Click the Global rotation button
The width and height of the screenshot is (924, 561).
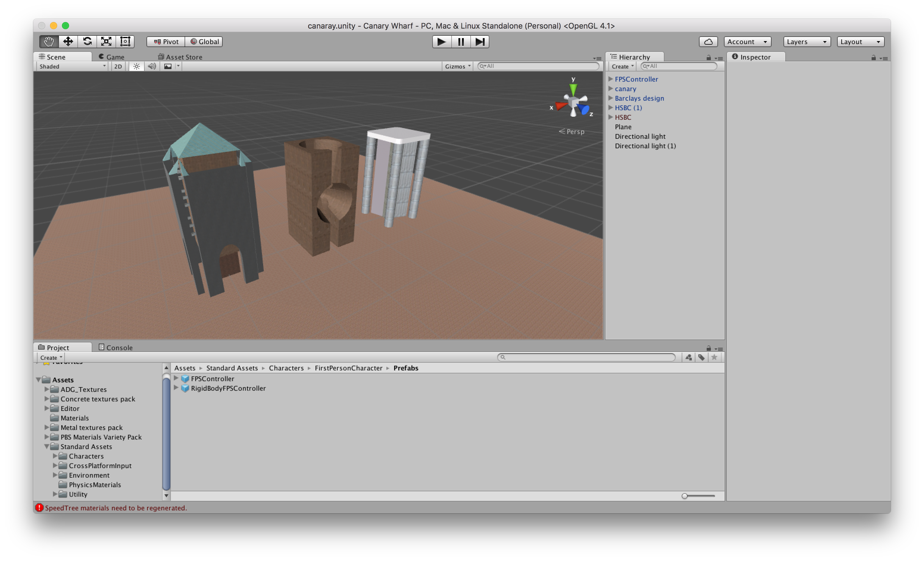205,42
